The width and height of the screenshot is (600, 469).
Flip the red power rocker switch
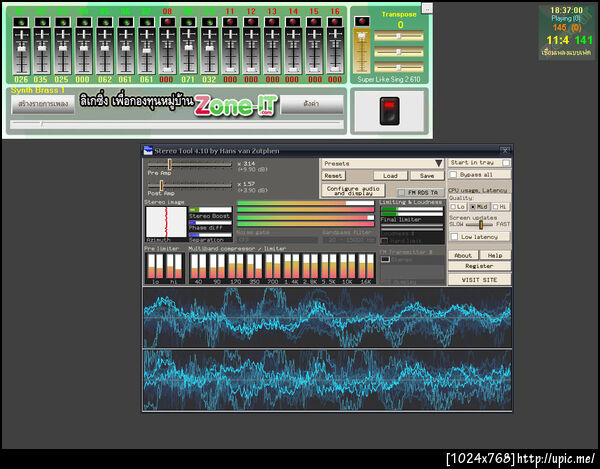tap(390, 111)
